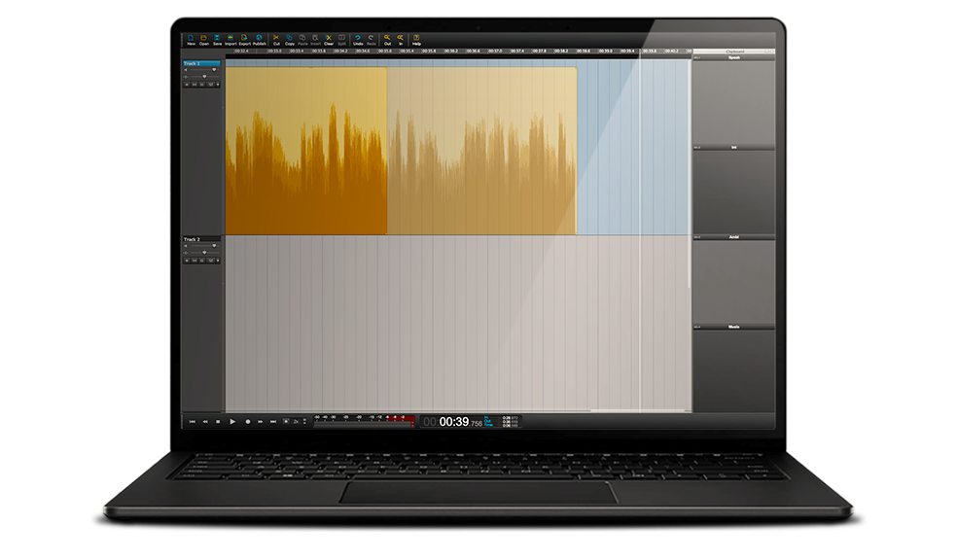Click the Clipboard panel header

pos(733,52)
